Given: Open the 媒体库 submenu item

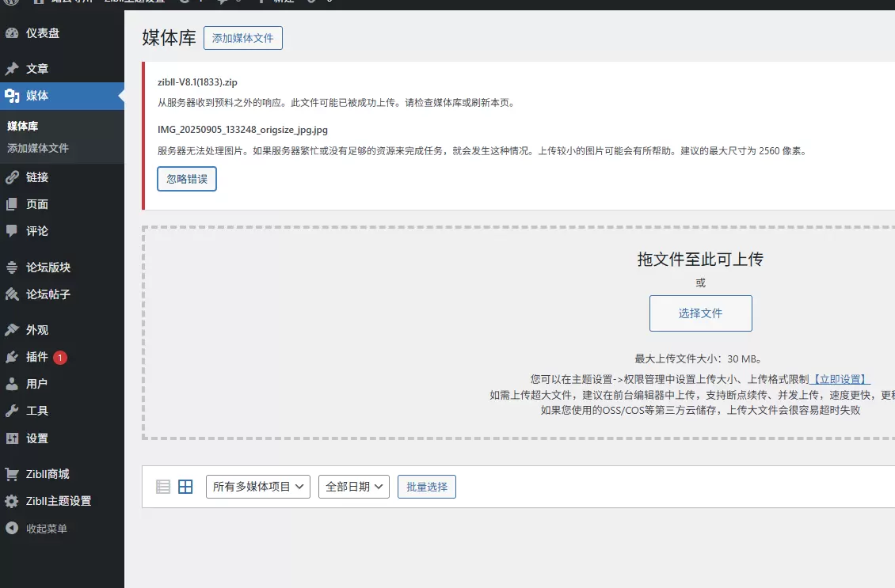Looking at the screenshot, I should 23,126.
